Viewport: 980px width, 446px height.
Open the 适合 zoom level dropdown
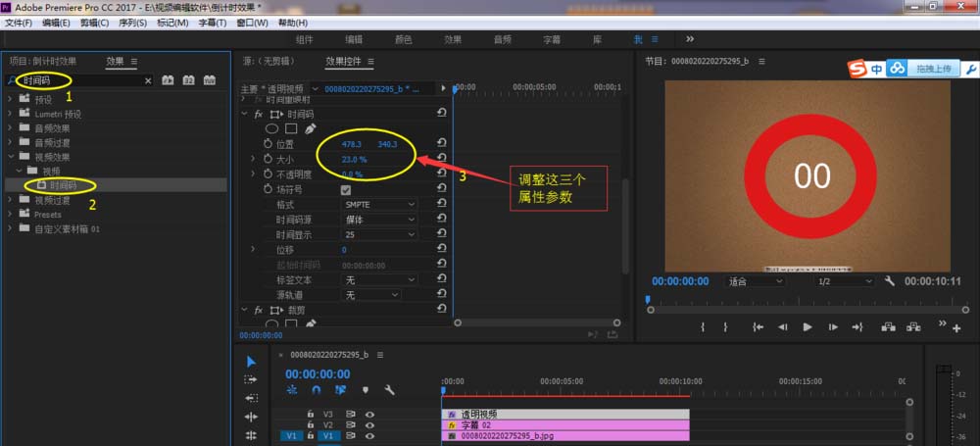pos(755,281)
